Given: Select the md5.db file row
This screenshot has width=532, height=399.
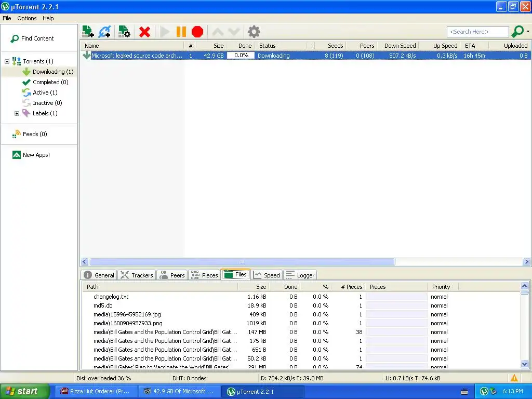Looking at the screenshot, I should coord(301,305).
